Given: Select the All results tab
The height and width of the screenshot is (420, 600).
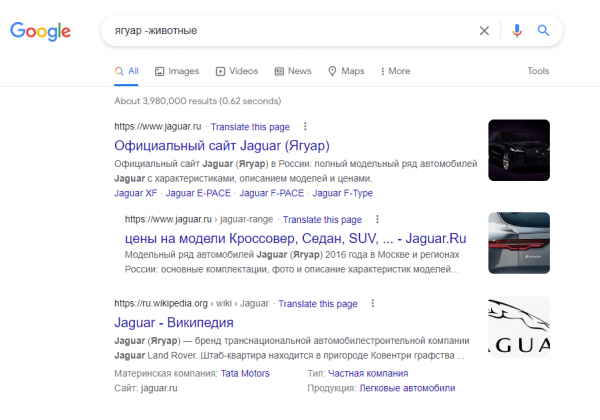Looking at the screenshot, I should [127, 71].
